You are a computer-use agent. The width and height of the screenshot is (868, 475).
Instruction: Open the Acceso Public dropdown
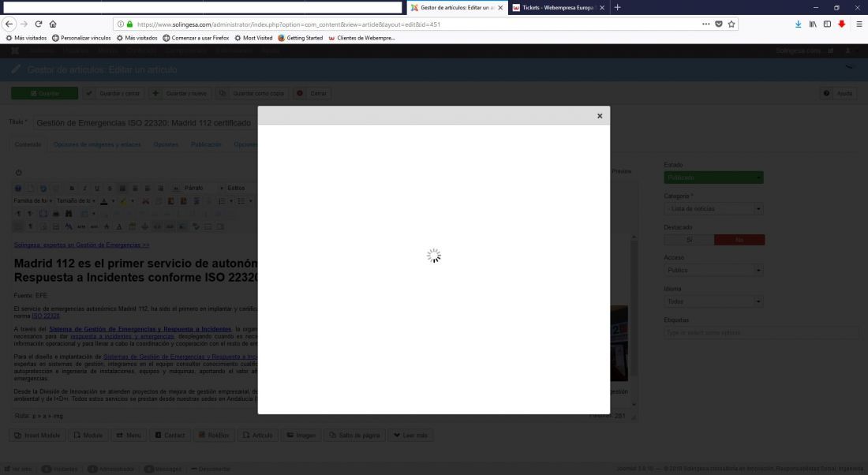(x=713, y=270)
